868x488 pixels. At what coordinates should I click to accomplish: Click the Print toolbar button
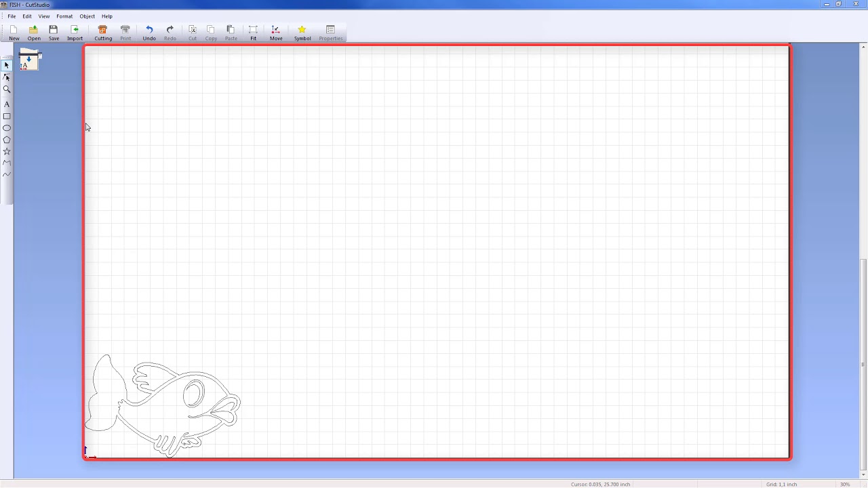tap(125, 33)
